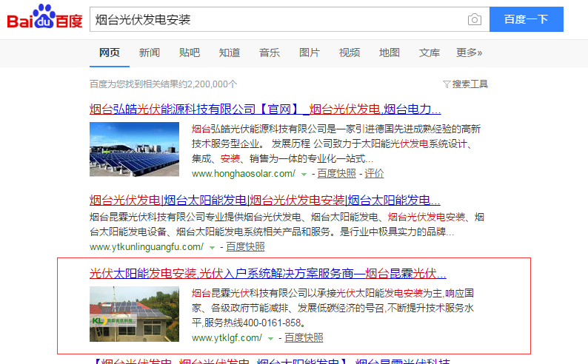
Task: Open the 地图 tab
Action: pos(389,53)
